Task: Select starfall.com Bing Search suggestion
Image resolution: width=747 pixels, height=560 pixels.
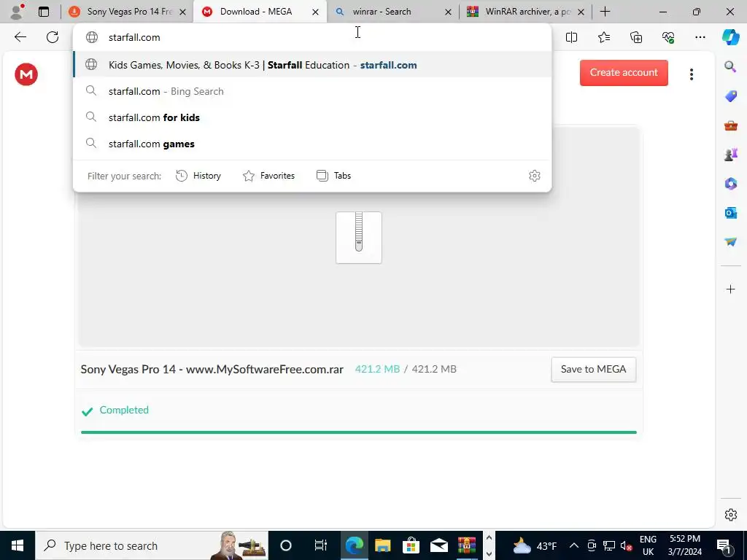Action: tap(312, 91)
